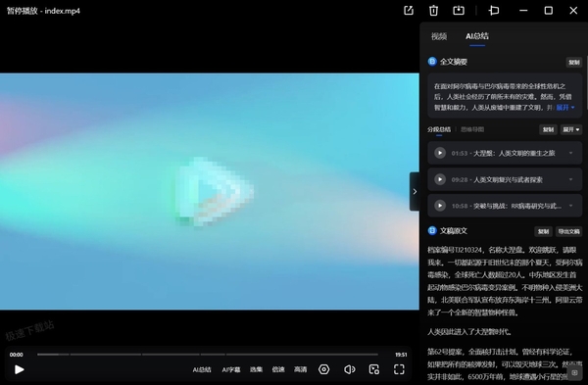Expand the 10:58 突破与挑战 segment chevron

point(570,206)
